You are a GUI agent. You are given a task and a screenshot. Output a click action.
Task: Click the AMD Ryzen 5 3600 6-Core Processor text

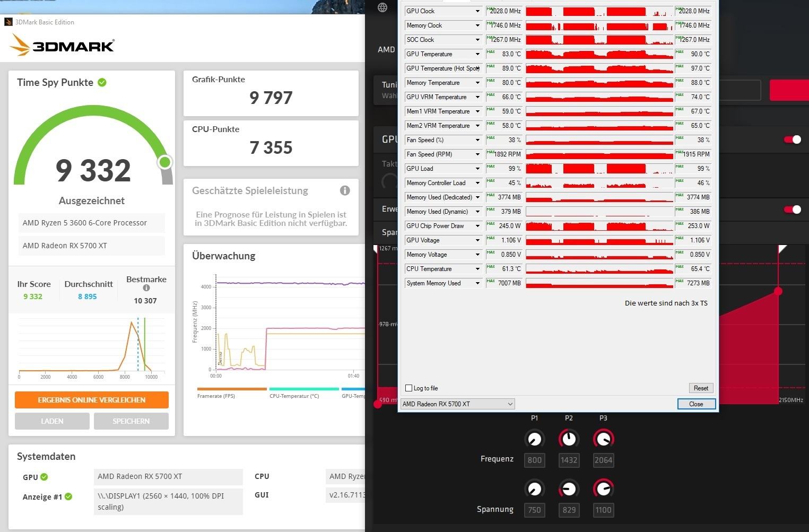click(85, 223)
